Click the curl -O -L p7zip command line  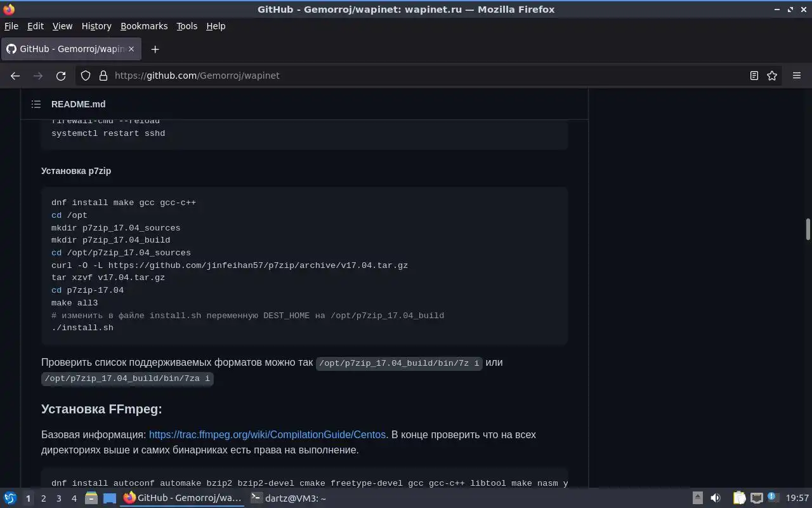[x=230, y=265]
